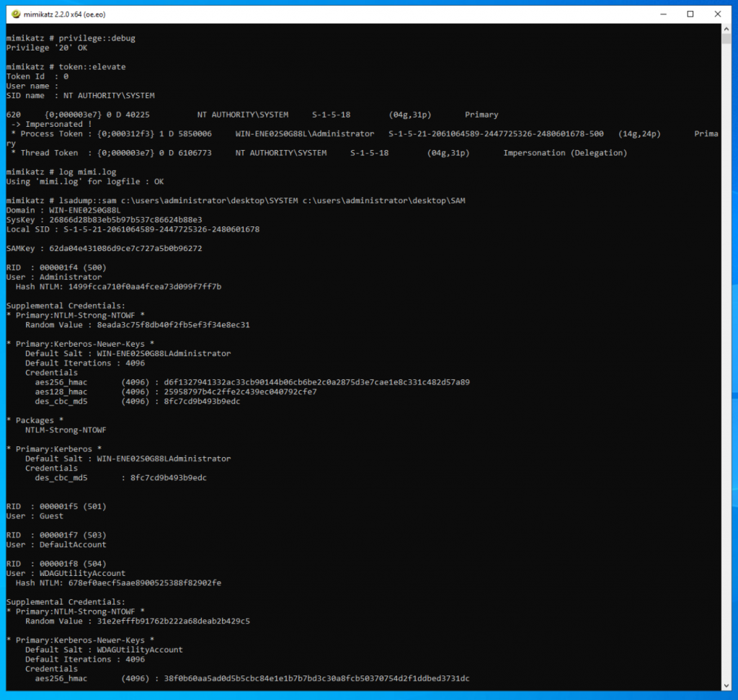738x700 pixels.
Task: Click the 'SID name : NT AUTHORITY\SYSTEM' line
Action: (81, 96)
